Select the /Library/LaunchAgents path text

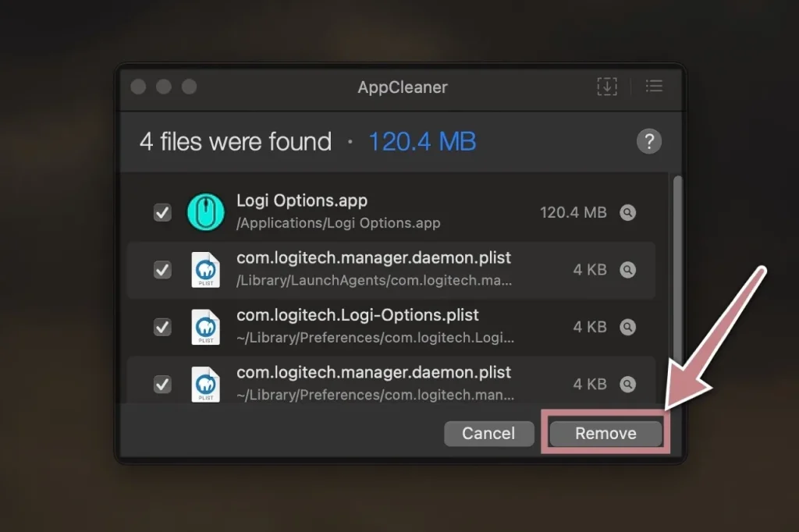point(374,280)
